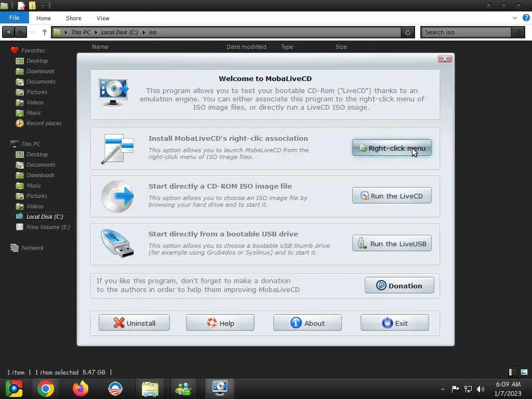
Task: Sort by Name column header
Action: 100,47
